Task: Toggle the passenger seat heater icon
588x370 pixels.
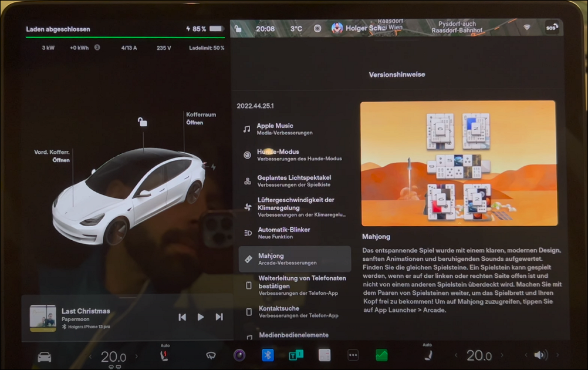Action: (428, 355)
